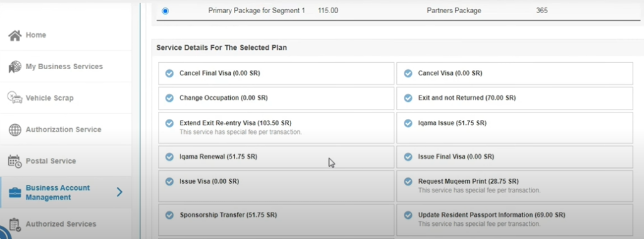644x239 pixels.
Task: Click the Postal Service calendar icon
Action: click(15, 162)
